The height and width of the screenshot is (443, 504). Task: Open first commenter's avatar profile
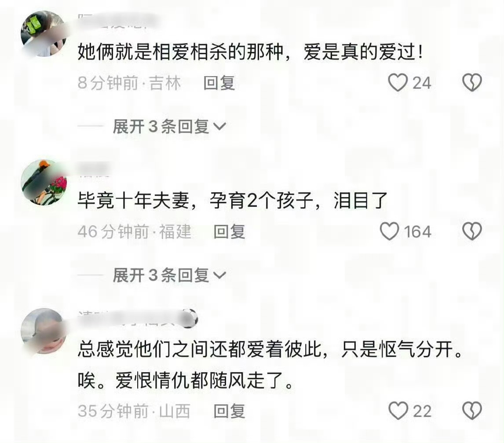[x=44, y=34]
